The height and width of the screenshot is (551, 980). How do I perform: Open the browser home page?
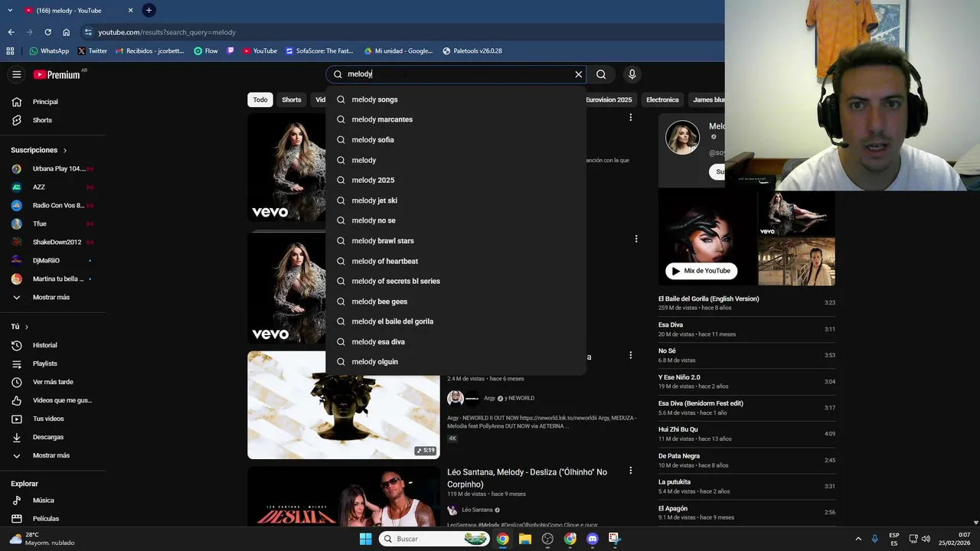pos(66,32)
